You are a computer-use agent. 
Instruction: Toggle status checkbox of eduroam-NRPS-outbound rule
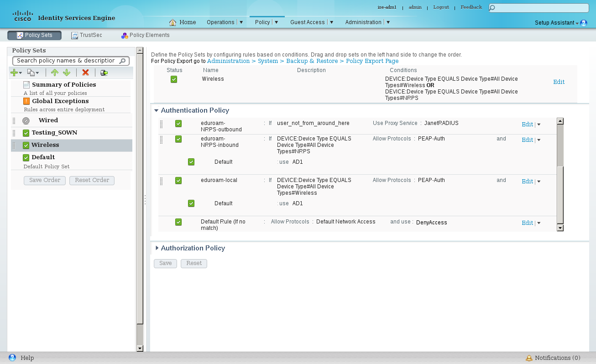click(x=178, y=124)
